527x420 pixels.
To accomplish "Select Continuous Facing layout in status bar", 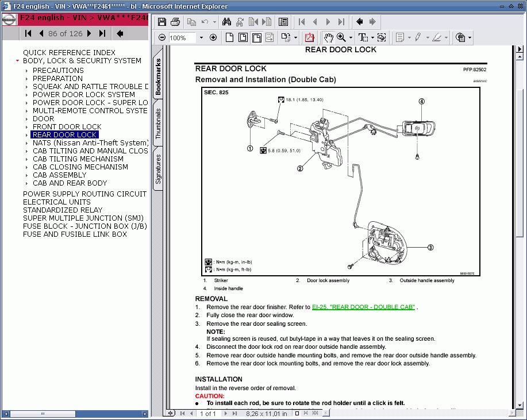I will pos(316,413).
